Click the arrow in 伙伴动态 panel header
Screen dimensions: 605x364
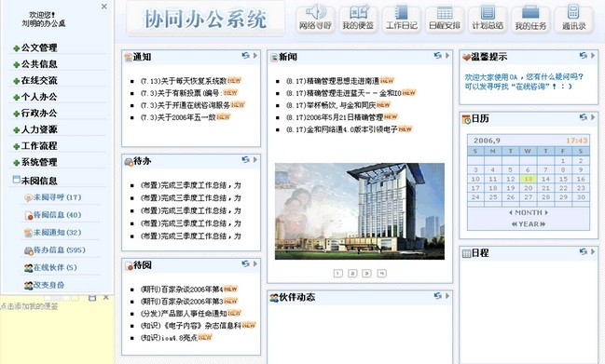pos(447,296)
